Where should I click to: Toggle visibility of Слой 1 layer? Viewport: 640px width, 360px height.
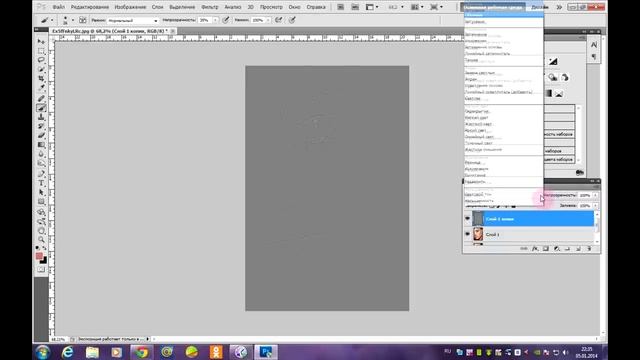[467, 234]
